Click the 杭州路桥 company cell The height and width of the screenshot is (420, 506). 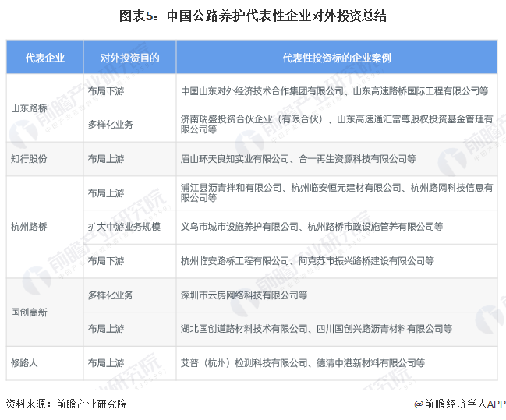click(29, 227)
